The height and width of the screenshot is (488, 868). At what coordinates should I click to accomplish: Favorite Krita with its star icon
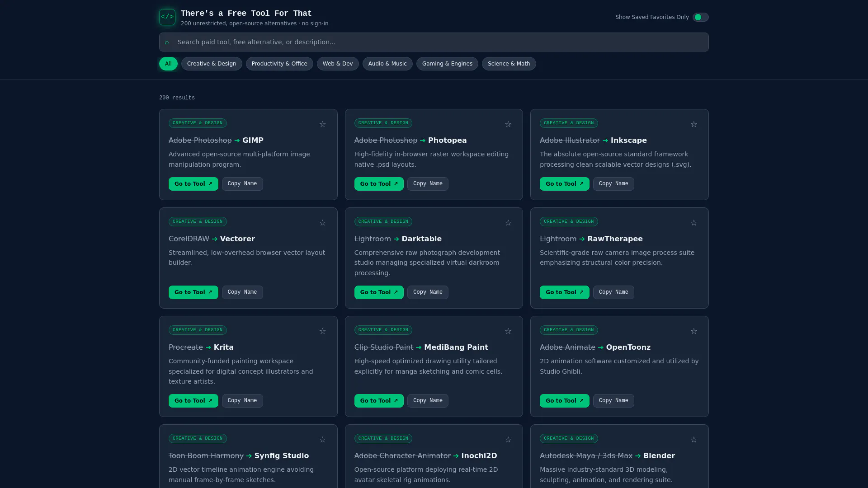pyautogui.click(x=322, y=331)
